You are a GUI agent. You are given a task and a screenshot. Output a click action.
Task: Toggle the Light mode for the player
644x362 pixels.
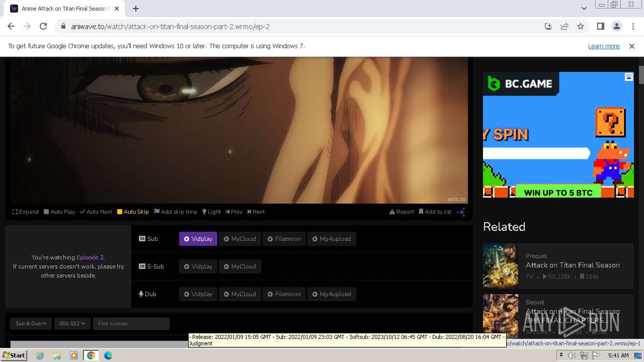211,212
